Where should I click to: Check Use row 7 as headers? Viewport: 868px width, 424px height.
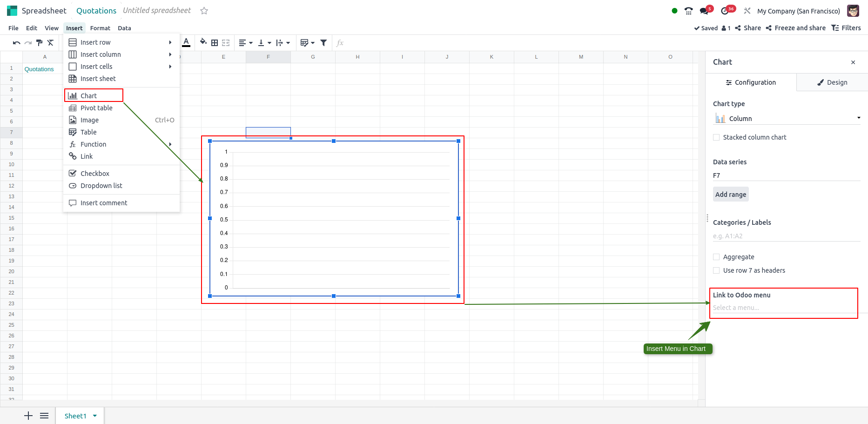click(x=716, y=270)
